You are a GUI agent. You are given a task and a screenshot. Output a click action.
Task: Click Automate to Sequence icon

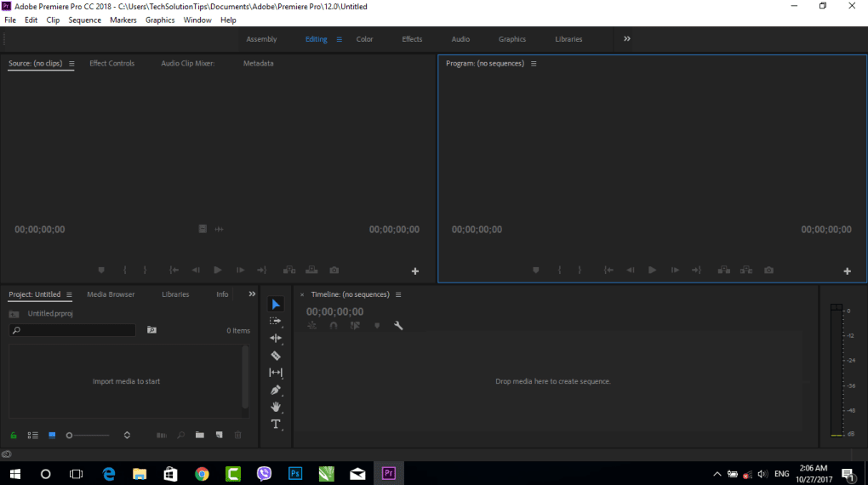tap(162, 435)
